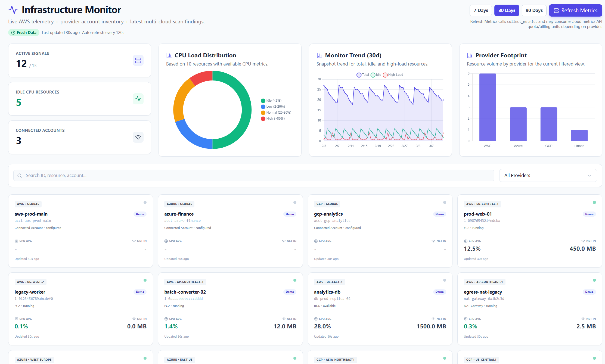The width and height of the screenshot is (605, 364).
Task: Click the chart icon beside Monitor Trend (30d)
Action: [319, 55]
